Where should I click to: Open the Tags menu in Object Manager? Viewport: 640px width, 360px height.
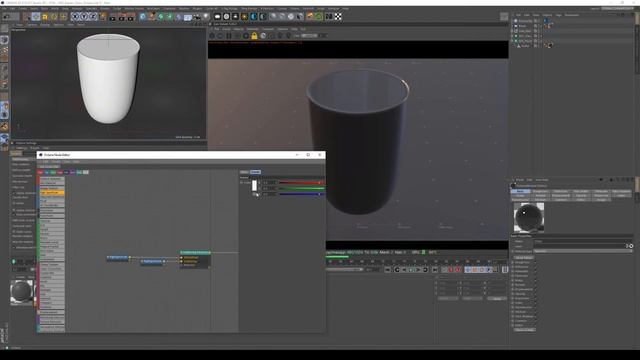coord(558,15)
